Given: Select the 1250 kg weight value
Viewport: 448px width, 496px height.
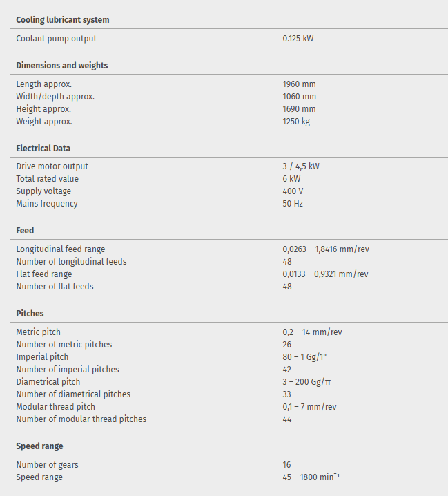Looking at the screenshot, I should pyautogui.click(x=296, y=122).
